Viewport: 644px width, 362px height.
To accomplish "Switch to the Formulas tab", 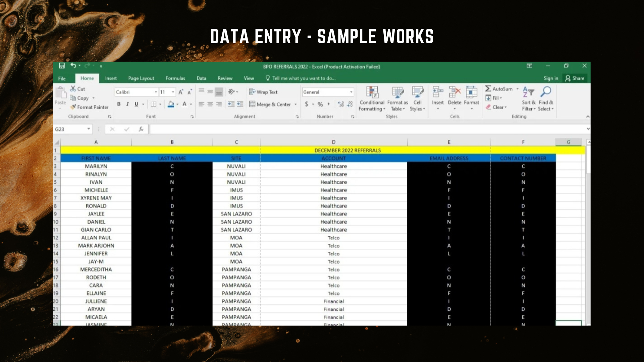I will 175,78.
